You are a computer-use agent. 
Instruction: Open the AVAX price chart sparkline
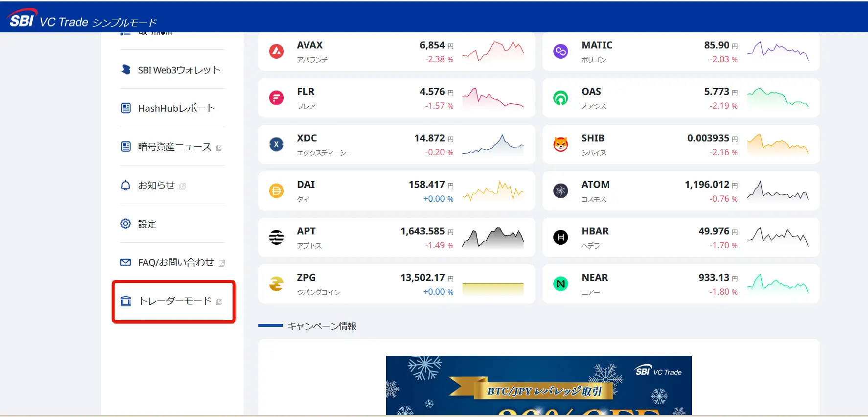tap(493, 51)
